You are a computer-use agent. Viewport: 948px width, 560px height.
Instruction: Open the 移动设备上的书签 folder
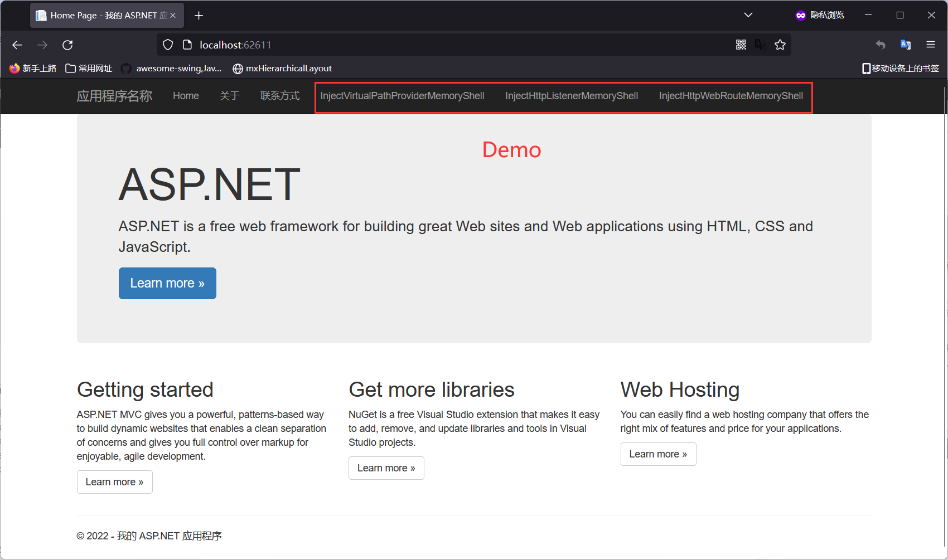point(901,69)
